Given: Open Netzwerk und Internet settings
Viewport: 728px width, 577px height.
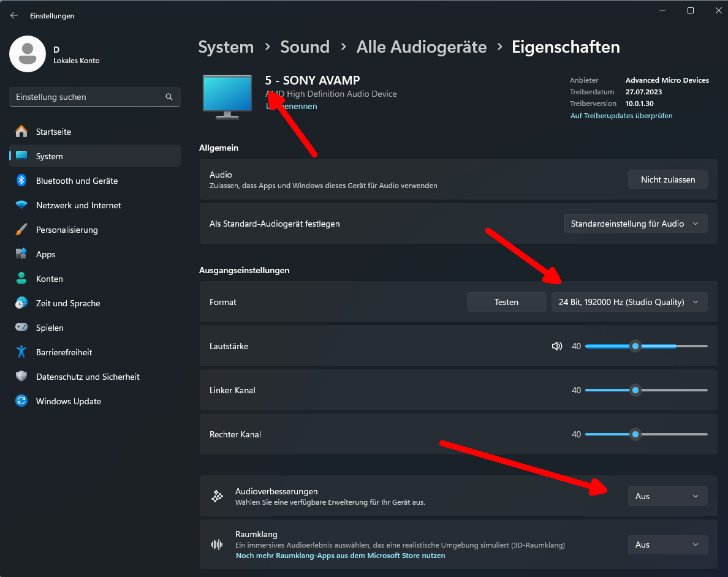Looking at the screenshot, I should pyautogui.click(x=95, y=205).
